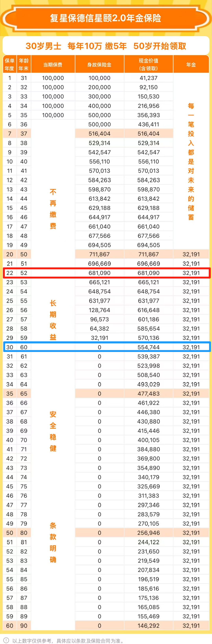
Task: Select the 当期保费 column header
Action: [53, 65]
